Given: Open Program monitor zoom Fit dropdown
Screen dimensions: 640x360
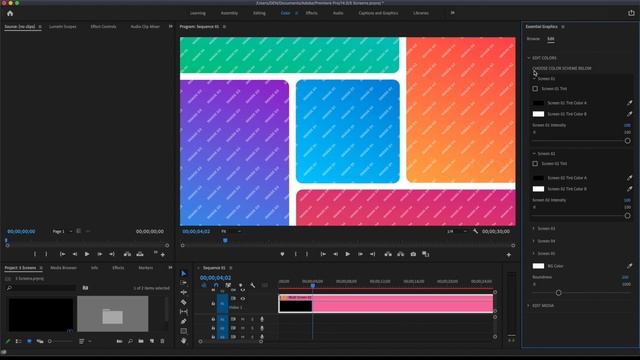Looking at the screenshot, I should coord(231,231).
